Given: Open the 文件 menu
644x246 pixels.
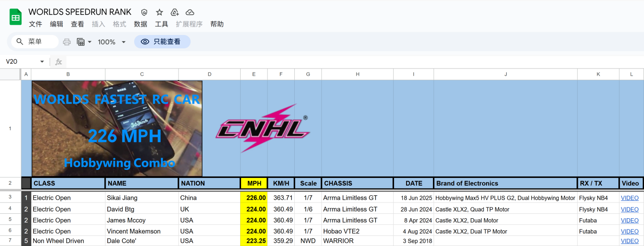Looking at the screenshot, I should [35, 24].
